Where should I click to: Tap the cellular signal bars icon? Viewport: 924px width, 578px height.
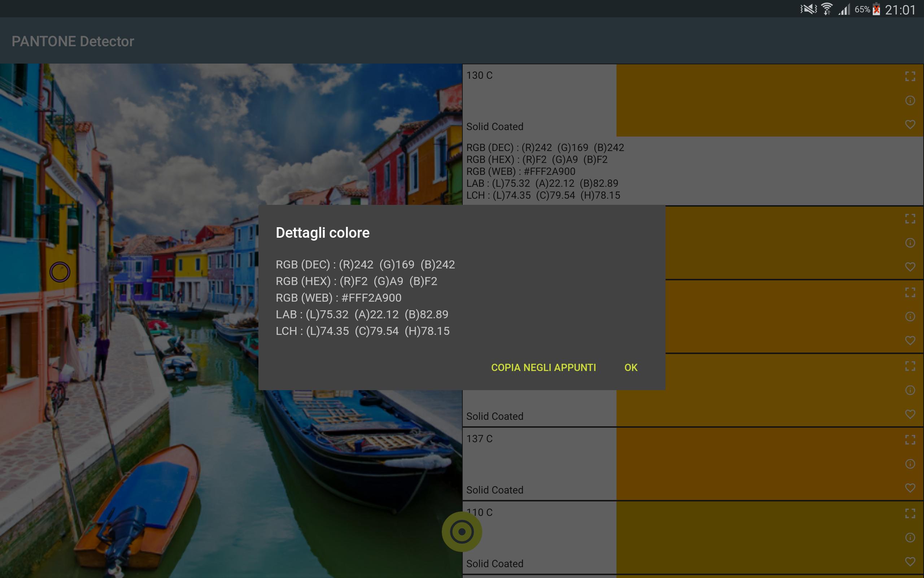click(844, 9)
